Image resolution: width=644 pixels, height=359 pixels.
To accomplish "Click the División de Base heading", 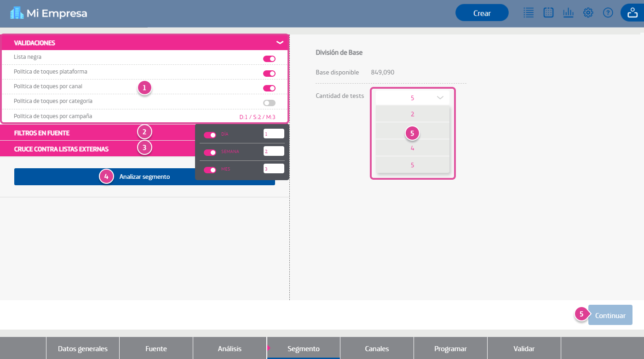I will [x=339, y=52].
